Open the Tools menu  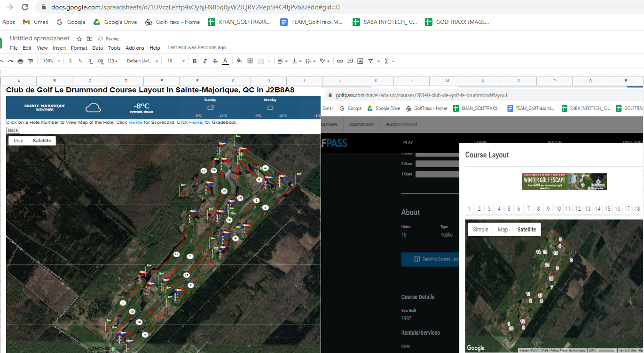114,48
